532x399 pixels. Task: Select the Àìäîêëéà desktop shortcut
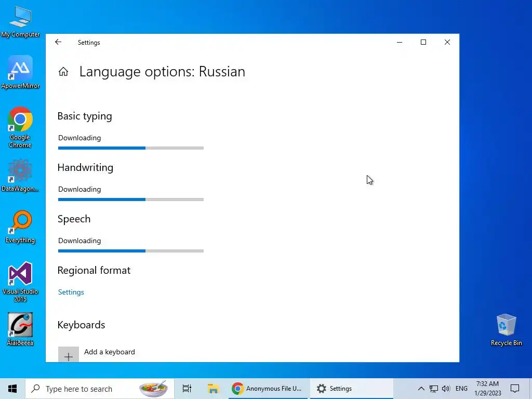pos(20,329)
